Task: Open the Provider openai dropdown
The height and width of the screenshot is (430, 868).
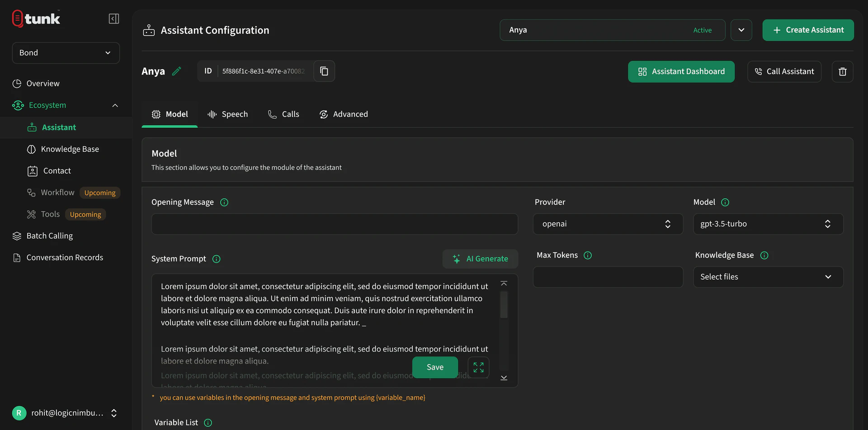Action: coord(608,224)
